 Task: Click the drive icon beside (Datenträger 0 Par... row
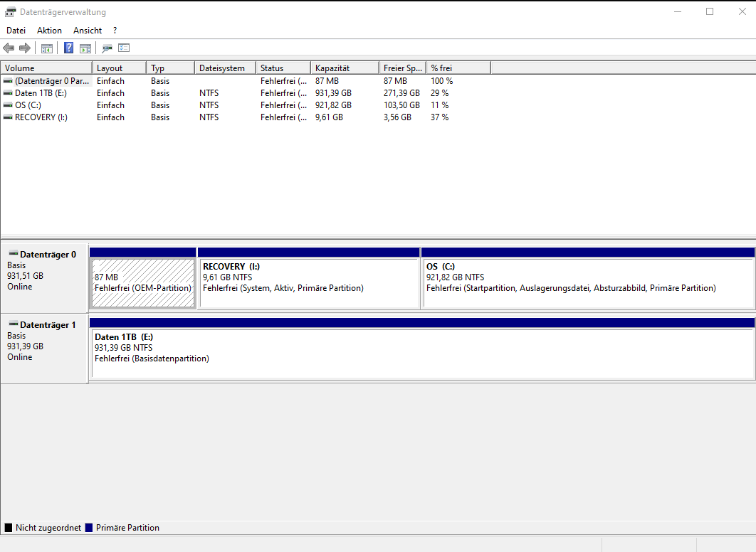(x=8, y=81)
